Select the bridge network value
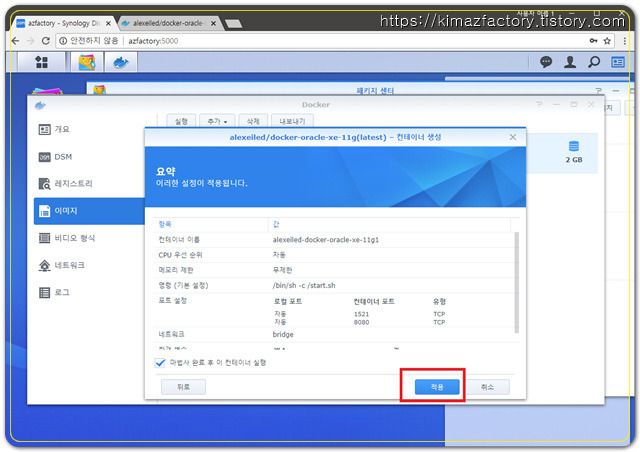640x452 pixels. pyautogui.click(x=283, y=334)
